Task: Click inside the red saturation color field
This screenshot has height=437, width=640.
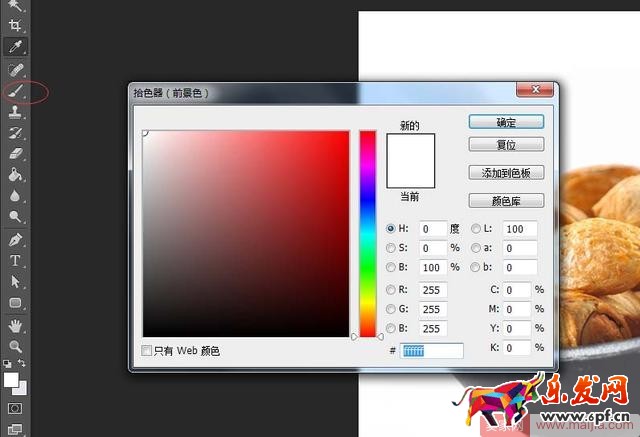Action: click(x=246, y=234)
